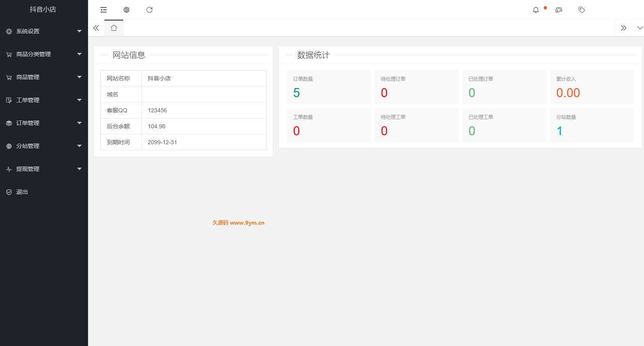Expand the 商品管理 menu
This screenshot has height=346, width=644.
pos(44,77)
